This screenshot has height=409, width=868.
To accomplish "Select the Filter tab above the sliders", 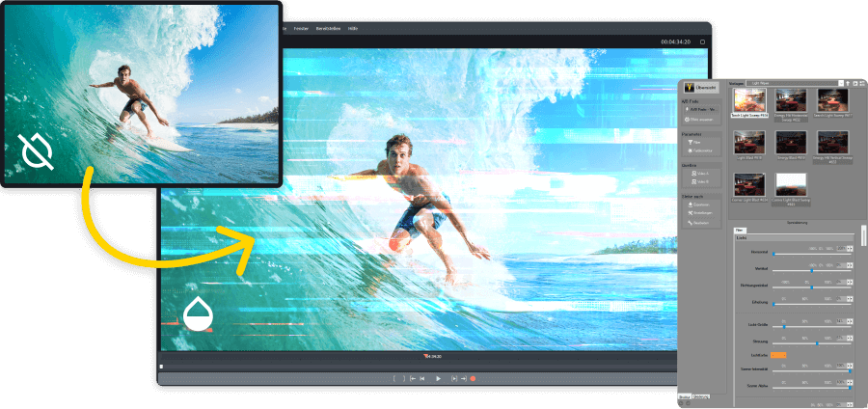I will click(740, 230).
